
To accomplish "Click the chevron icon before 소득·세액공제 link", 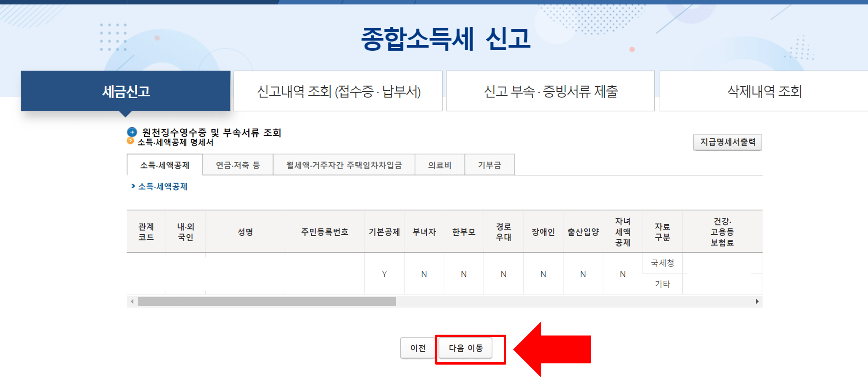I will [x=133, y=186].
